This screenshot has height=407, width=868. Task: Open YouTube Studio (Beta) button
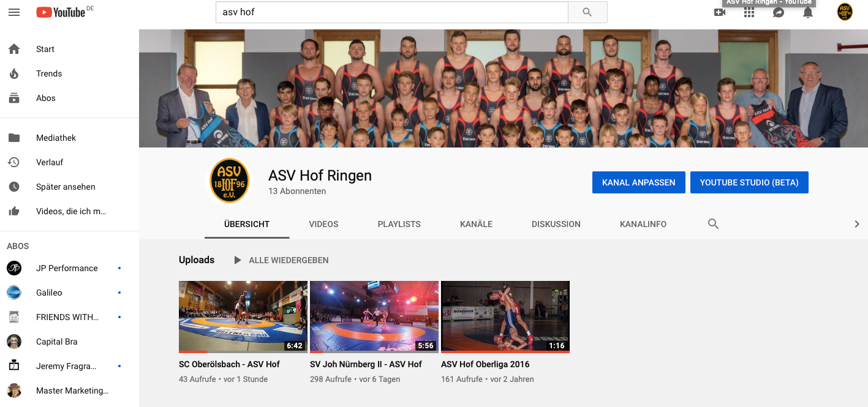pos(749,182)
